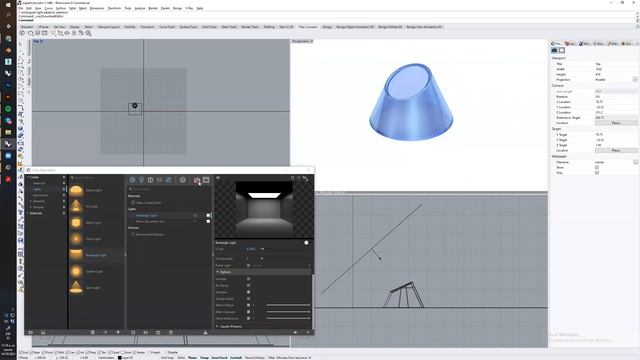Open Windows Start menu
This screenshot has width=640, height=360.
(8, 4)
